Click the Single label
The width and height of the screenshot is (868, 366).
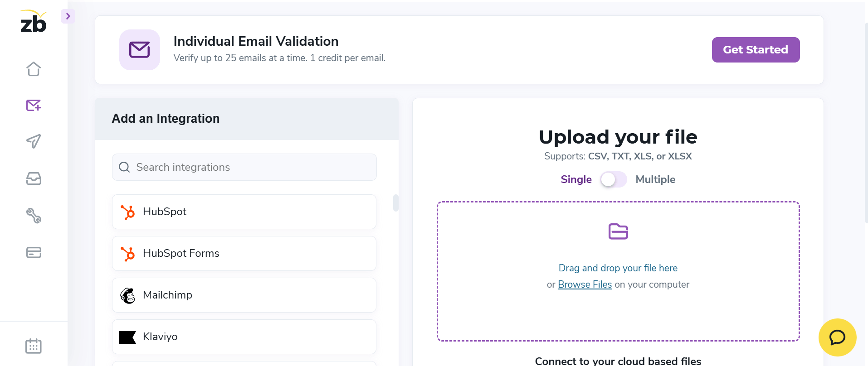click(576, 179)
